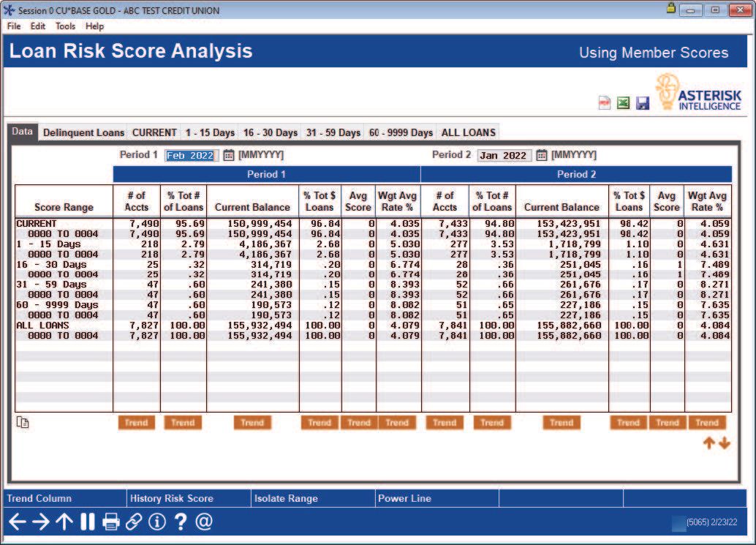Click Period 2 balance 153,423,951 in CURRENT row
This screenshot has height=545, width=756.
pos(569,224)
